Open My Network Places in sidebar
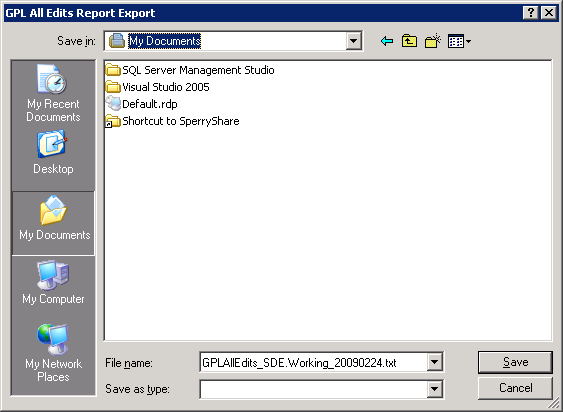Image resolution: width=563 pixels, height=412 pixels. (53, 353)
